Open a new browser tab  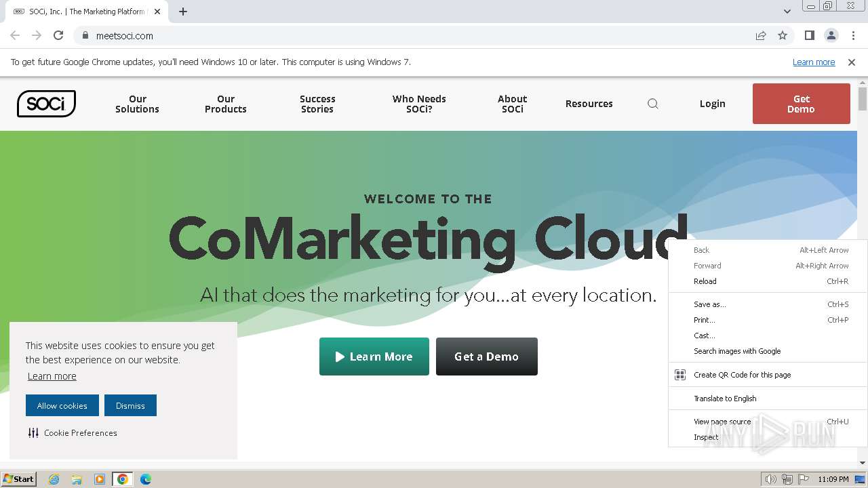pyautogui.click(x=183, y=12)
